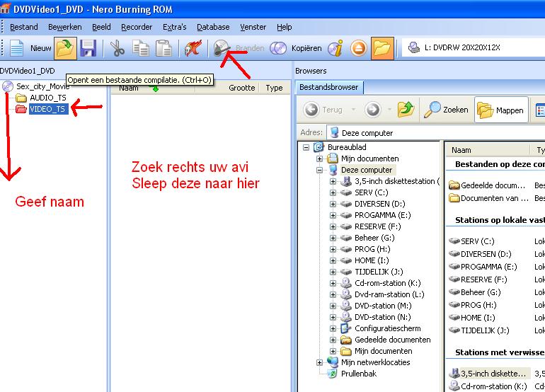Go up one folder level icon
Image resolution: width=545 pixels, height=392 pixels.
pyautogui.click(x=406, y=110)
